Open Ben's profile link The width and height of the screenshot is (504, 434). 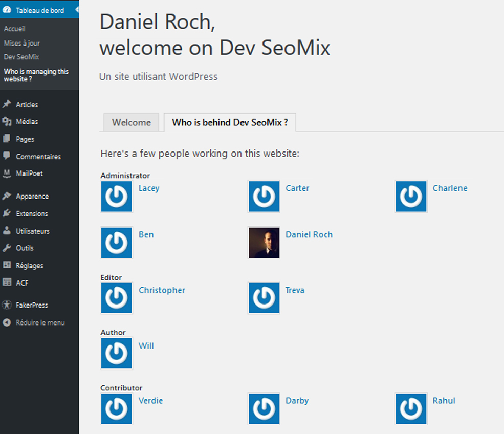[x=146, y=235]
